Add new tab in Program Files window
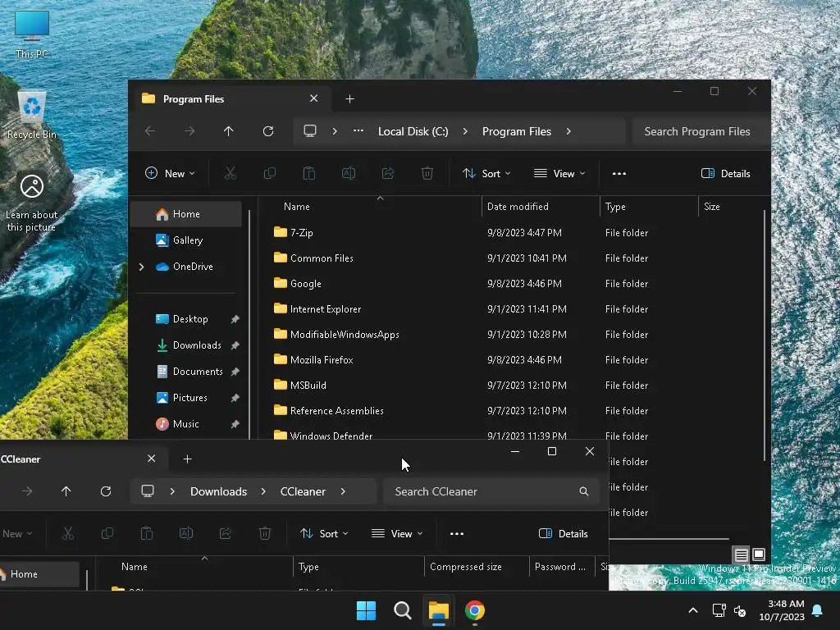 click(349, 98)
